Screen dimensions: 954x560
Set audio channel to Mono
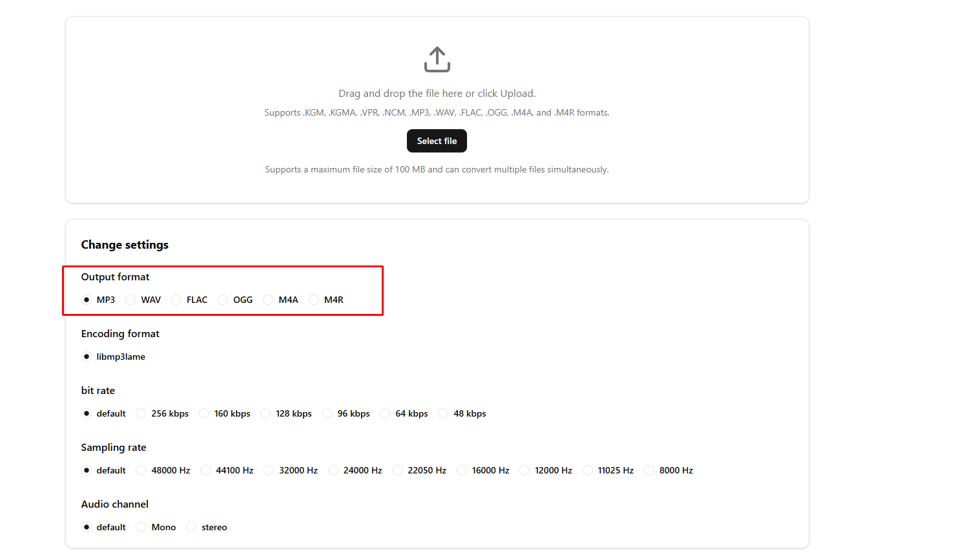pyautogui.click(x=141, y=526)
